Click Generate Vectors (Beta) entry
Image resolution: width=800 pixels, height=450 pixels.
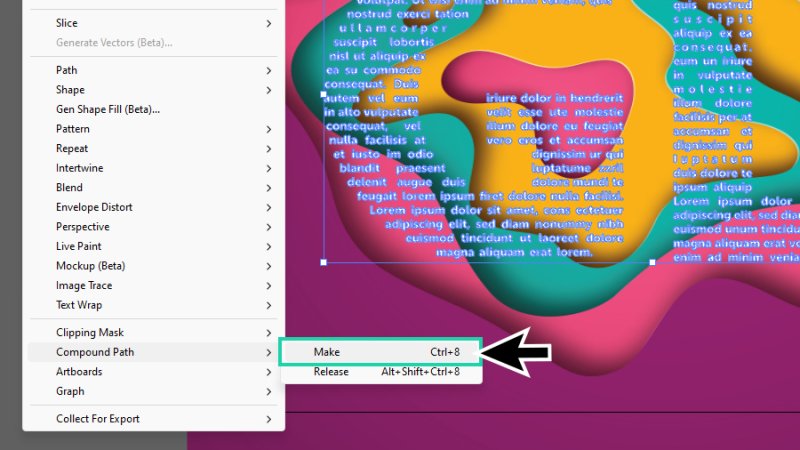pos(154,43)
